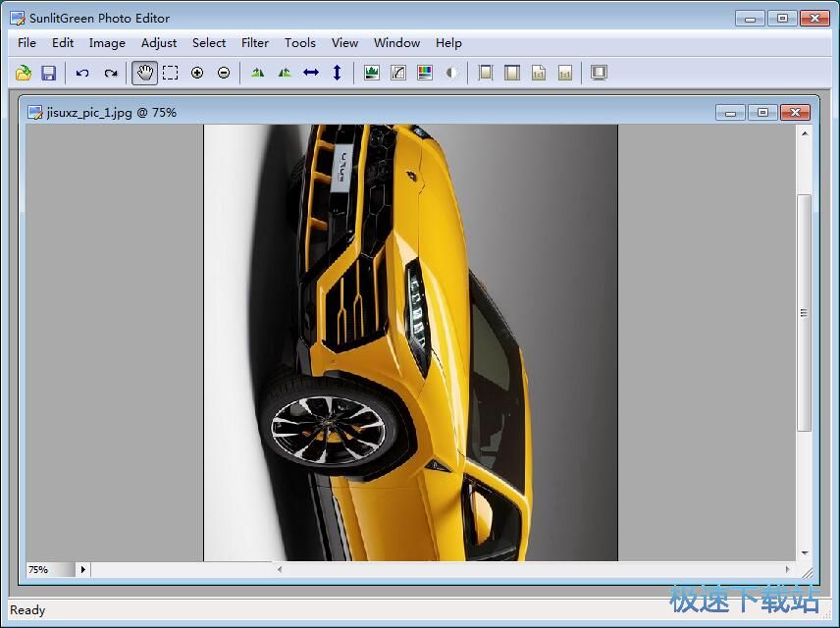Click the Zoom in plus icon

coord(197,73)
